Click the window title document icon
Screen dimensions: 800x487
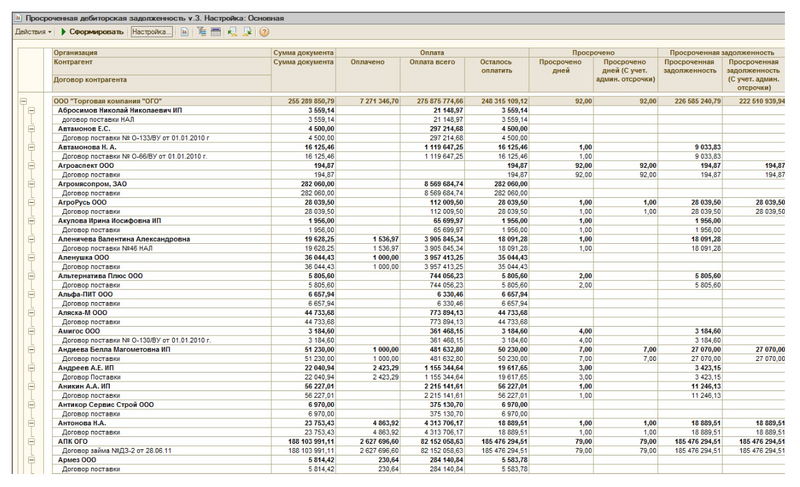(18, 18)
